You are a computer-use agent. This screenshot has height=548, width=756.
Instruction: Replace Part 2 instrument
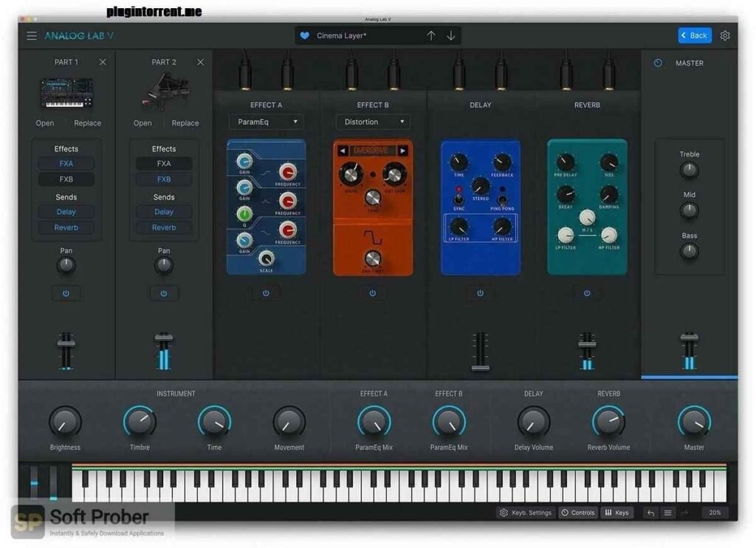[185, 123]
